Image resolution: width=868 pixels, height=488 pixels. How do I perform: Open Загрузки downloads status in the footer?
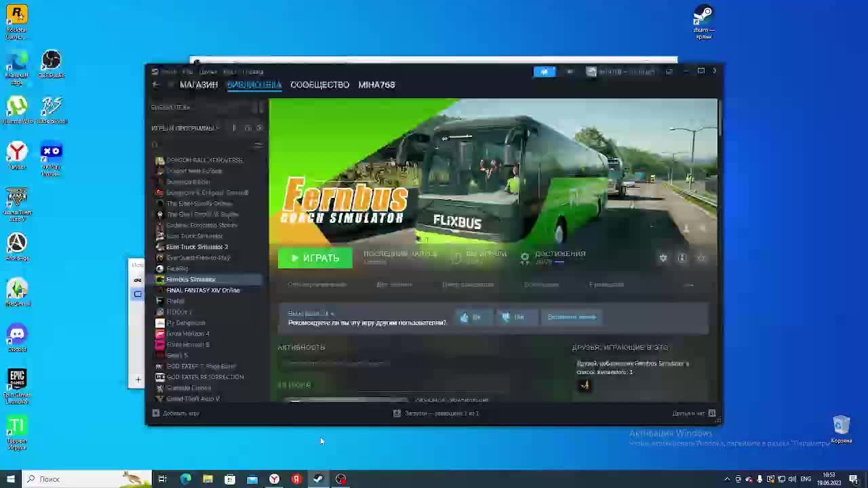pos(437,413)
